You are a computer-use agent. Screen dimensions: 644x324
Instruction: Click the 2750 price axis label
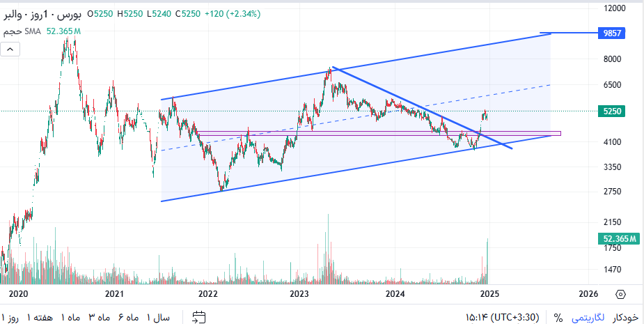[611, 192]
